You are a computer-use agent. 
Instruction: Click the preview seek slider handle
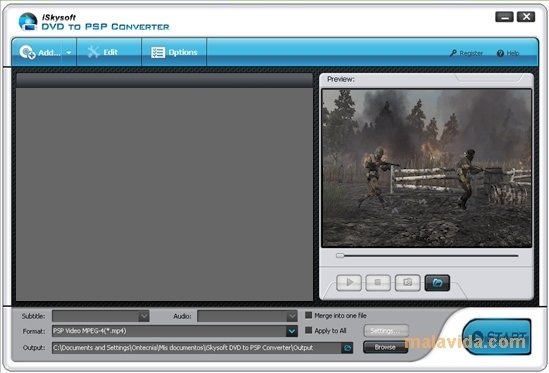[x=340, y=255]
